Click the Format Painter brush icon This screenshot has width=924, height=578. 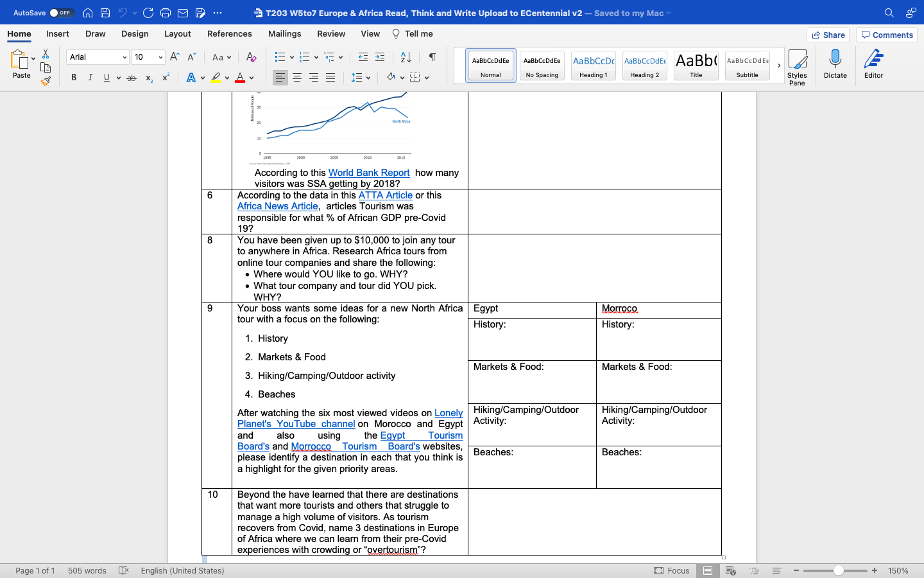click(x=46, y=82)
